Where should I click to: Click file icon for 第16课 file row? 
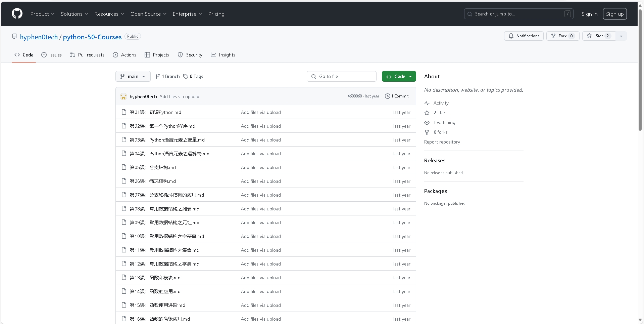point(124,319)
